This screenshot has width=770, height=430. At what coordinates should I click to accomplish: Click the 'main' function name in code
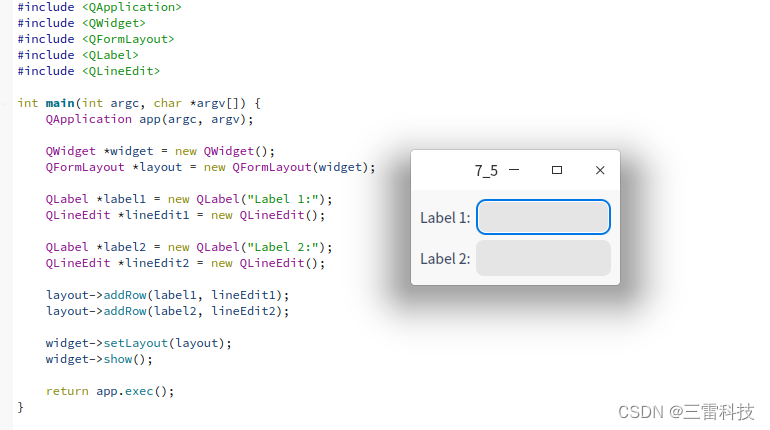(60, 103)
